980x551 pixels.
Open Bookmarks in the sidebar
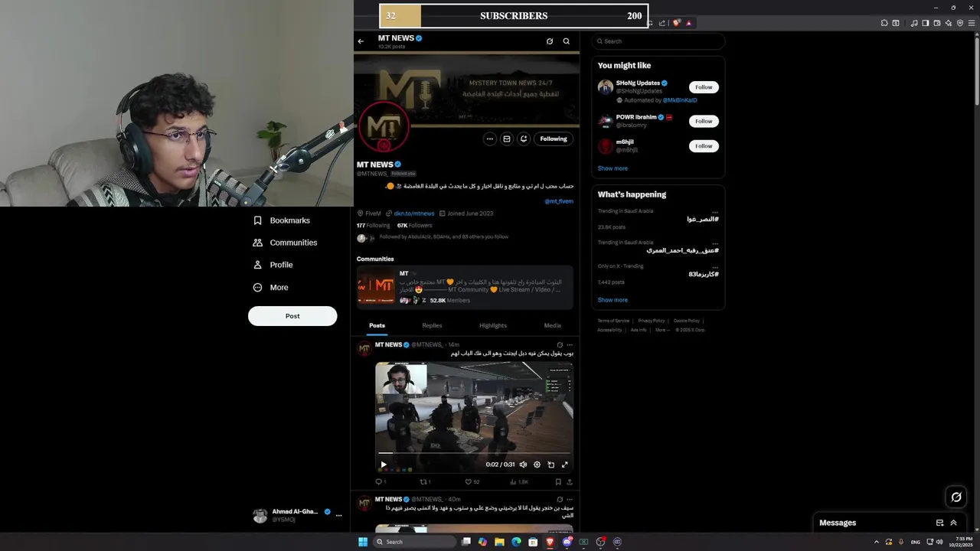point(281,220)
